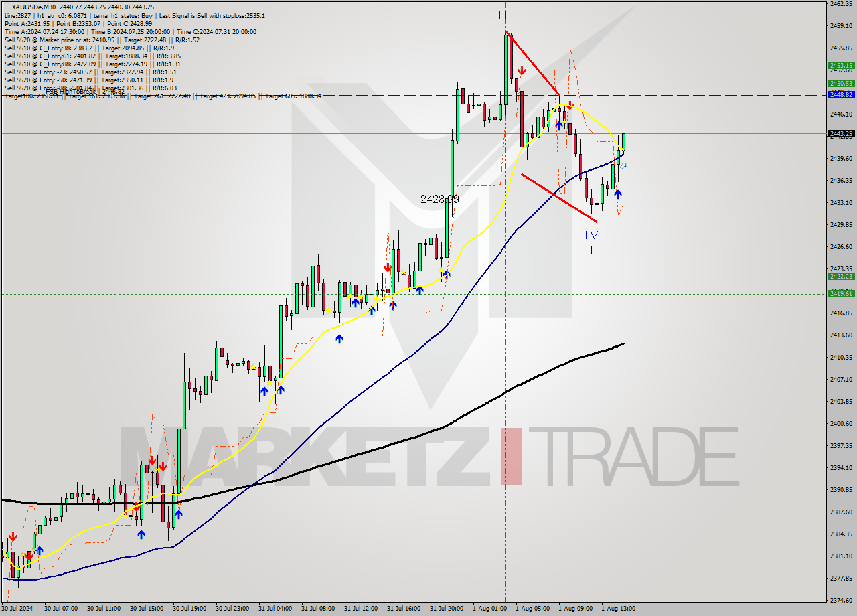Screen dimensions: 857x616
Task: Click the 'Line:2827' indicator info line
Action: 135,16
